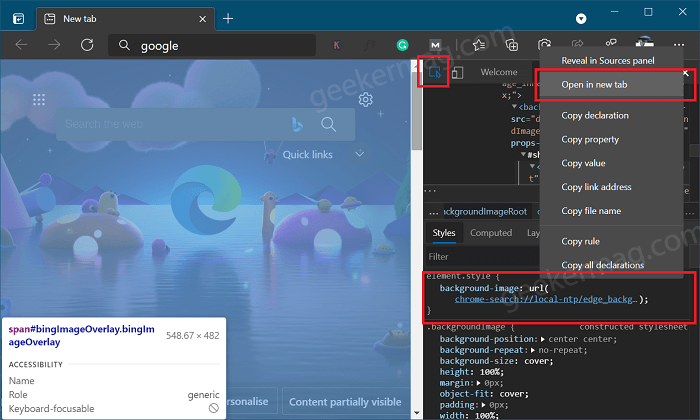Image resolution: width=700 pixels, height=420 pixels.
Task: Click the breadcrumb item ending in ckgroundImageRoot
Action: click(485, 212)
